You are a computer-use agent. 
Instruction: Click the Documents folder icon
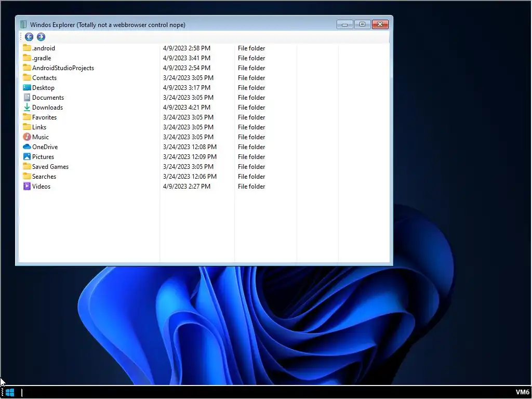point(27,97)
